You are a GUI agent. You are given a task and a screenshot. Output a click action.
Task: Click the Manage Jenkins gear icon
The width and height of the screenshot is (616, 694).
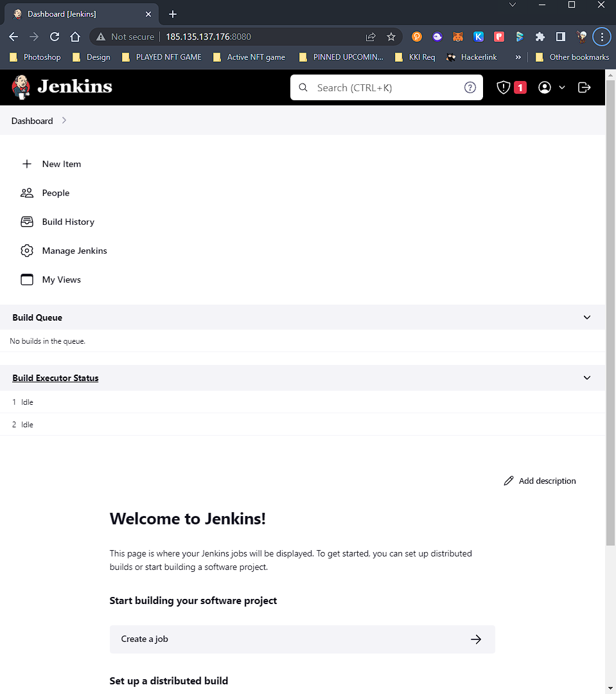click(x=26, y=251)
